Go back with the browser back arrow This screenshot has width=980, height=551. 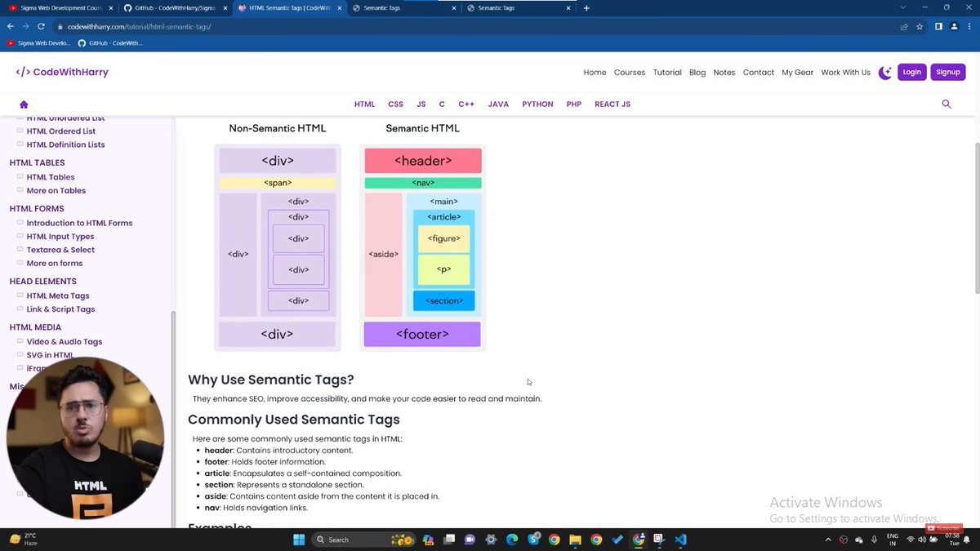pyautogui.click(x=11, y=26)
